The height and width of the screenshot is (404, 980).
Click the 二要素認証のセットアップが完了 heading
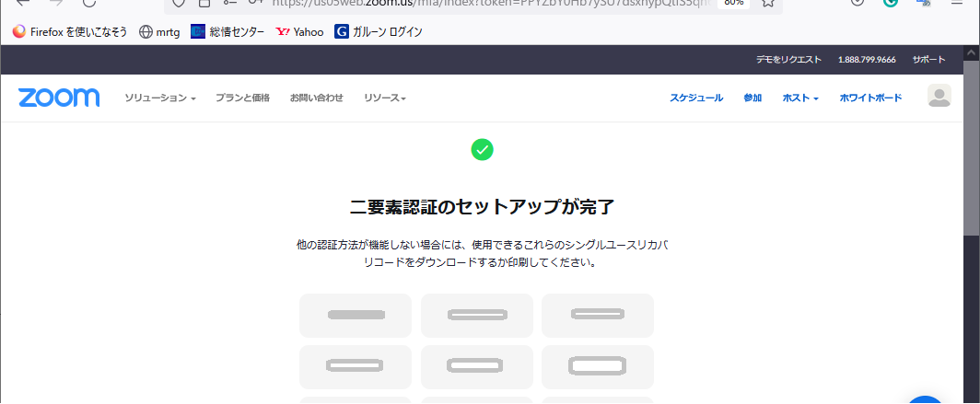(482, 207)
